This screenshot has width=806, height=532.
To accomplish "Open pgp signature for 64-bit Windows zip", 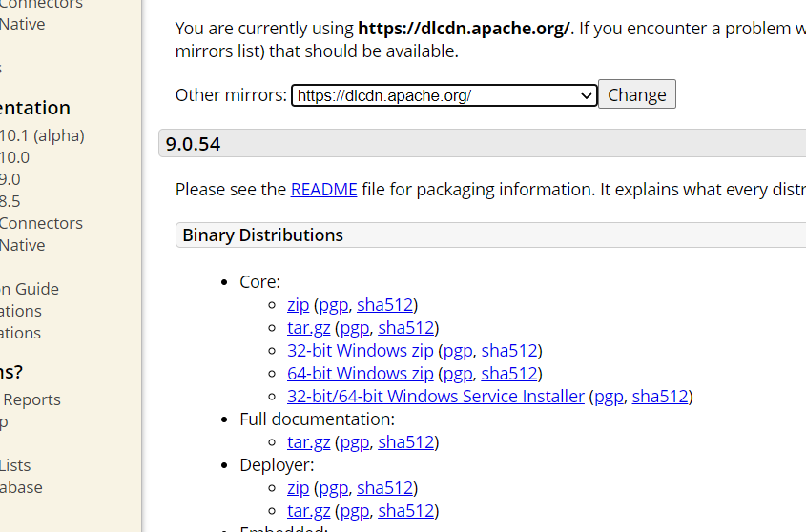I will pos(458,374).
